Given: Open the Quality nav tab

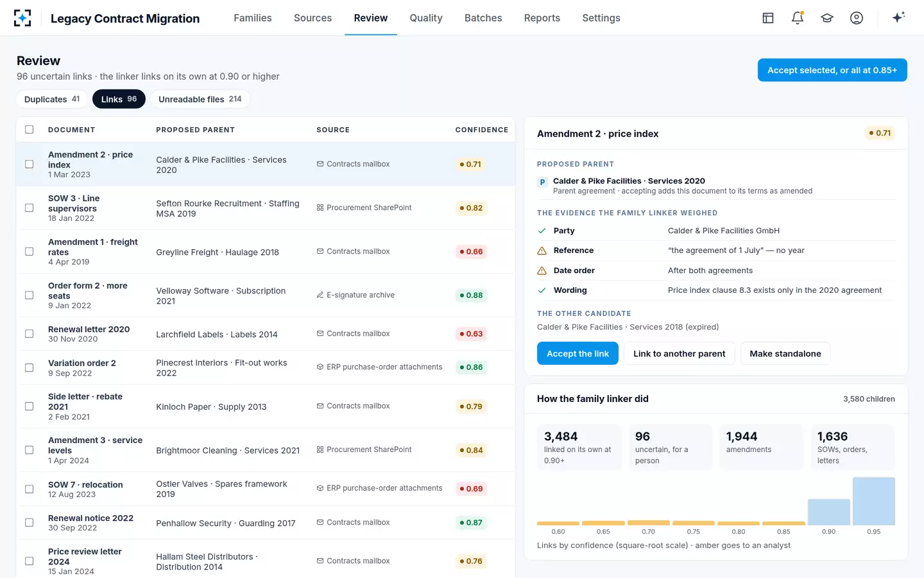Looking at the screenshot, I should pos(426,18).
